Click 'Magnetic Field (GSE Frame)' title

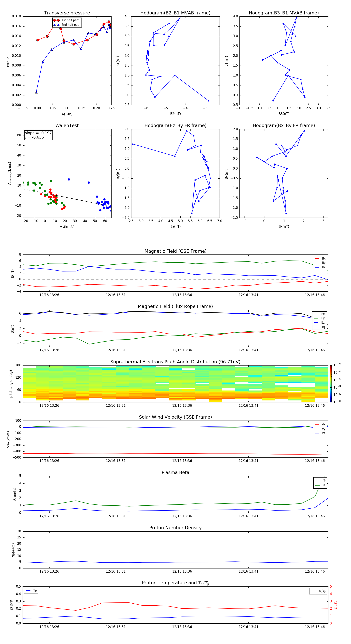tap(175, 251)
